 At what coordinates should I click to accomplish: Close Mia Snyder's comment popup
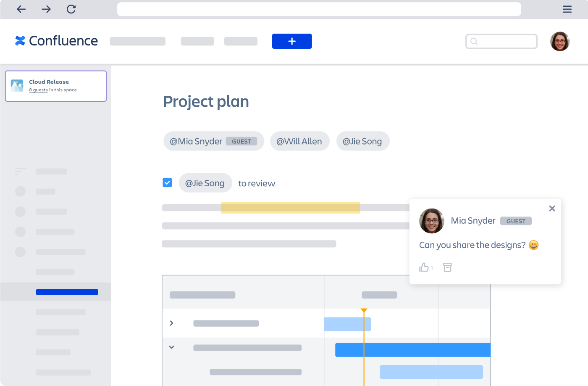coord(552,208)
